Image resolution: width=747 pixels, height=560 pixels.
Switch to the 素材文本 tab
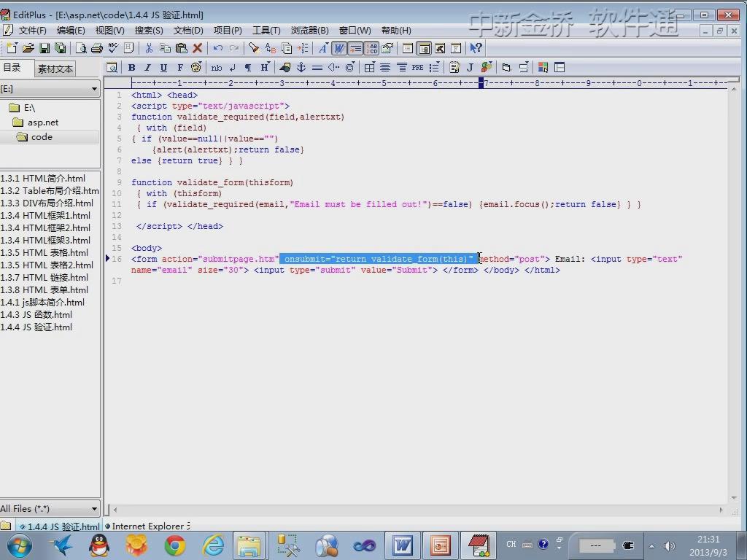click(55, 69)
